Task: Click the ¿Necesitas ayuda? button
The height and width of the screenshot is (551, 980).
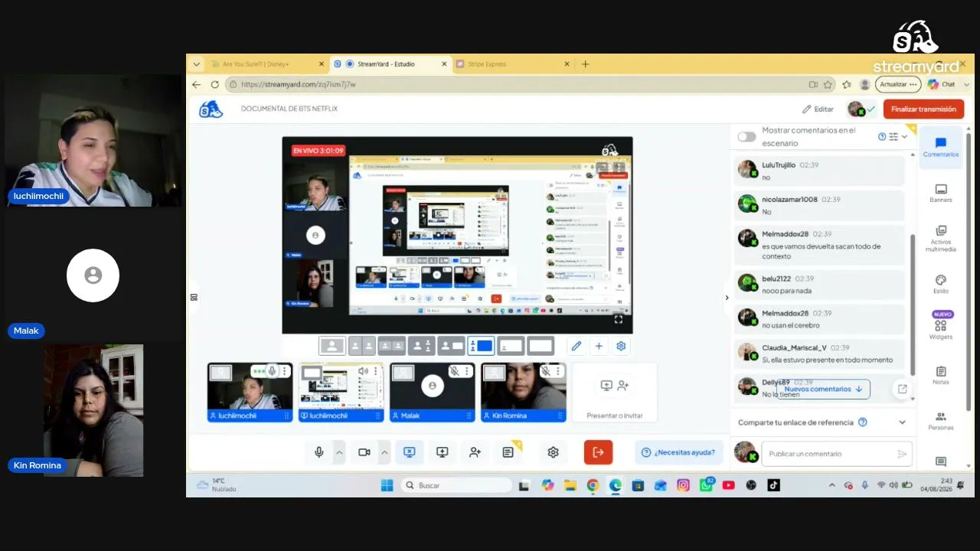Action: coord(679,452)
